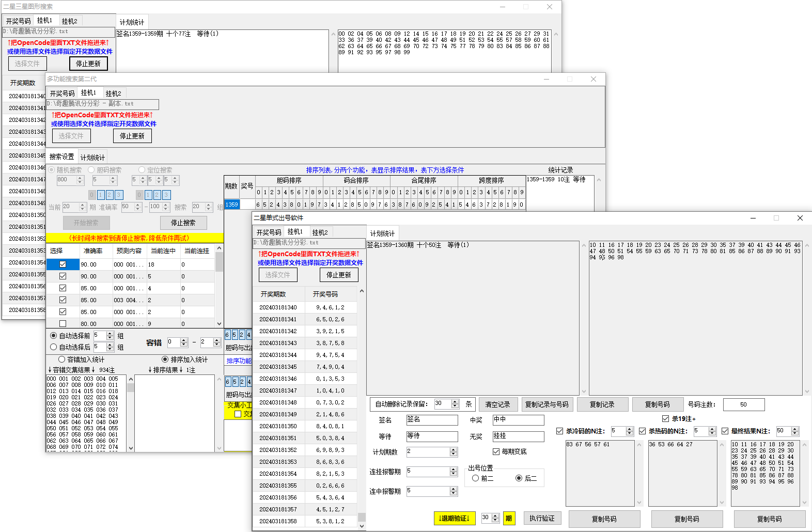
Task: Click the yellow 期 button
Action: pos(509,518)
